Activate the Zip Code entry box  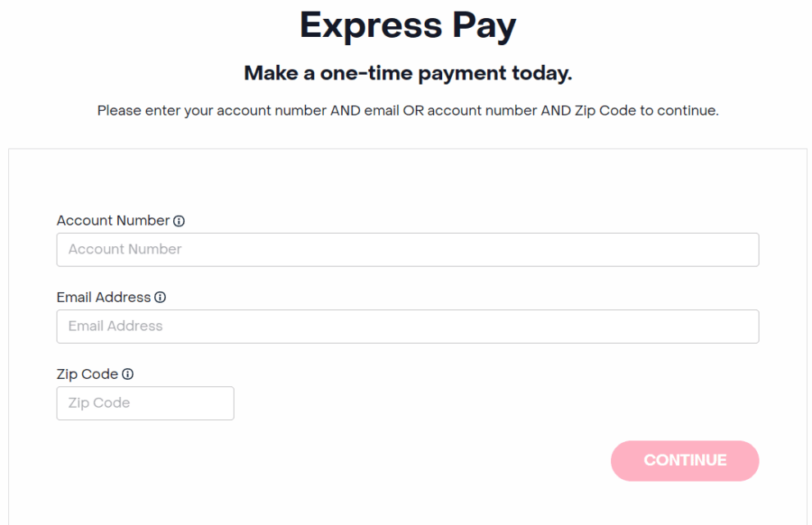click(145, 403)
